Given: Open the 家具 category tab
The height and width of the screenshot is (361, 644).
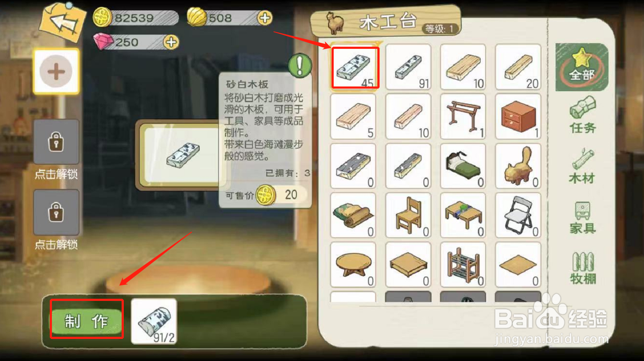Looking at the screenshot, I should [x=583, y=218].
